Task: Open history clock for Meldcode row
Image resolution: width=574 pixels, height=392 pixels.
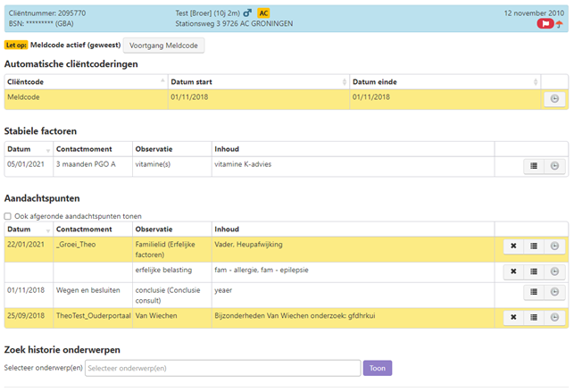Action: pos(554,98)
